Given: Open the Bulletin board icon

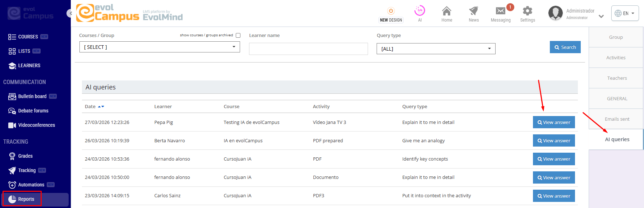Looking at the screenshot, I should (x=12, y=96).
